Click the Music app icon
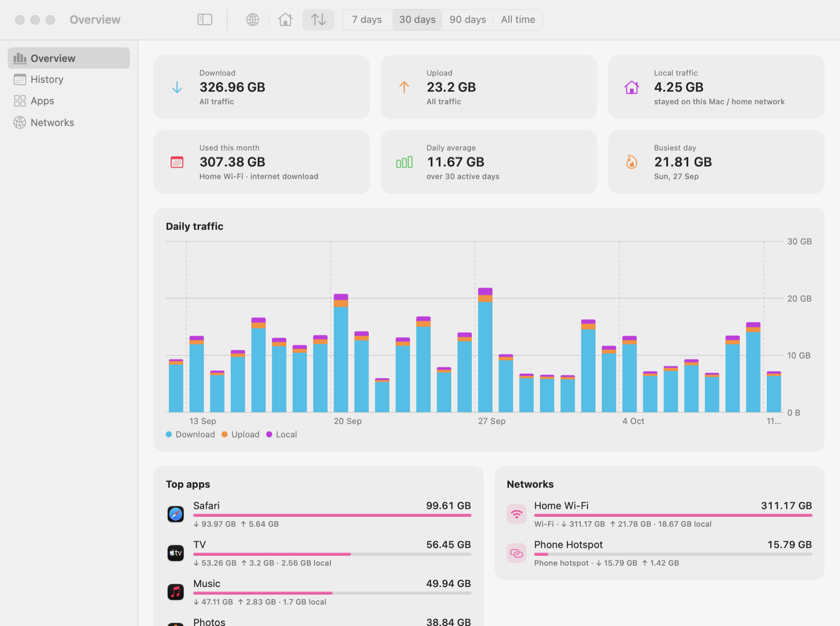840x626 pixels. (x=175, y=592)
